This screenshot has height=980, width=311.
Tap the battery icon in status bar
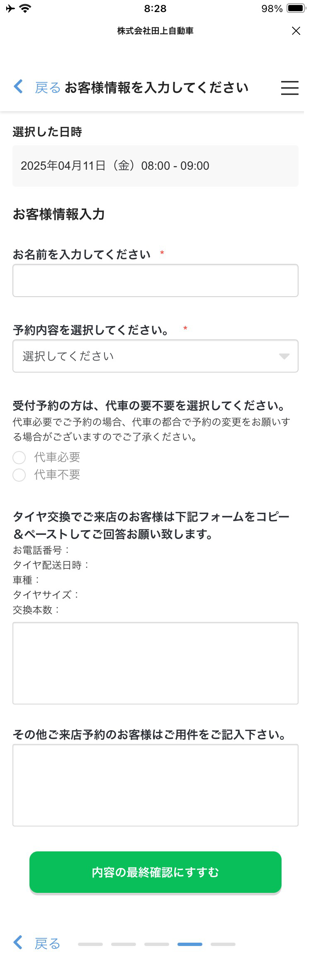pos(296,8)
